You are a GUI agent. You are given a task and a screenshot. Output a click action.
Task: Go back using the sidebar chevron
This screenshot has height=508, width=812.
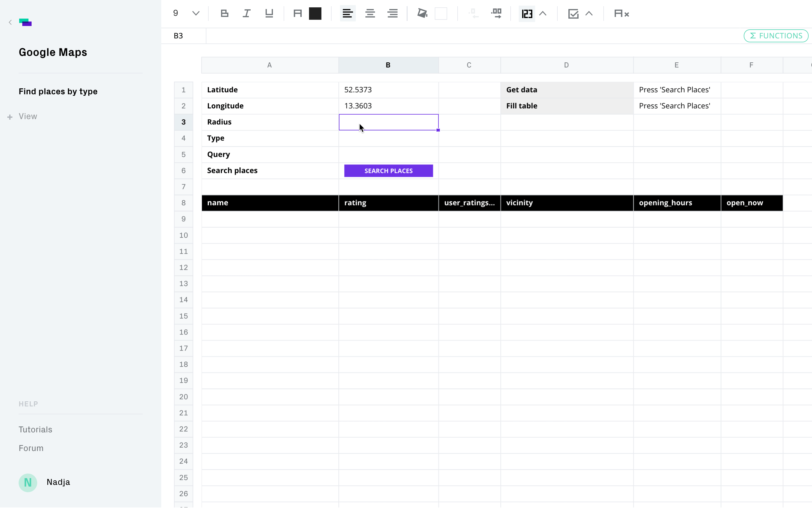click(x=10, y=22)
